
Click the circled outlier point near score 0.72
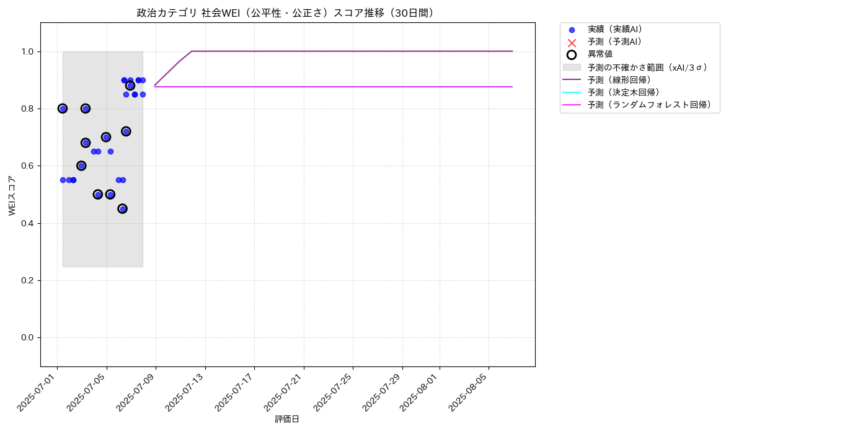(x=126, y=131)
